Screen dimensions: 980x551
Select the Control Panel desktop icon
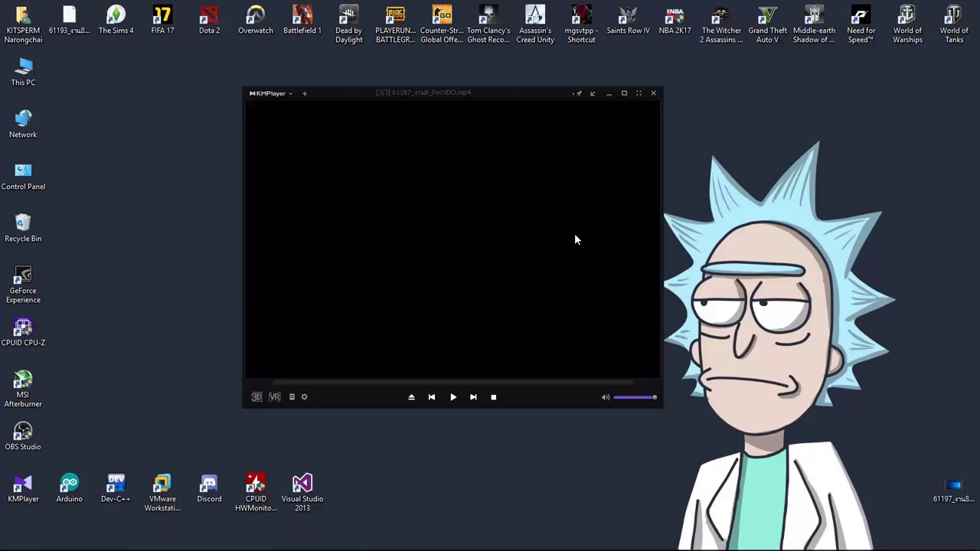23,176
